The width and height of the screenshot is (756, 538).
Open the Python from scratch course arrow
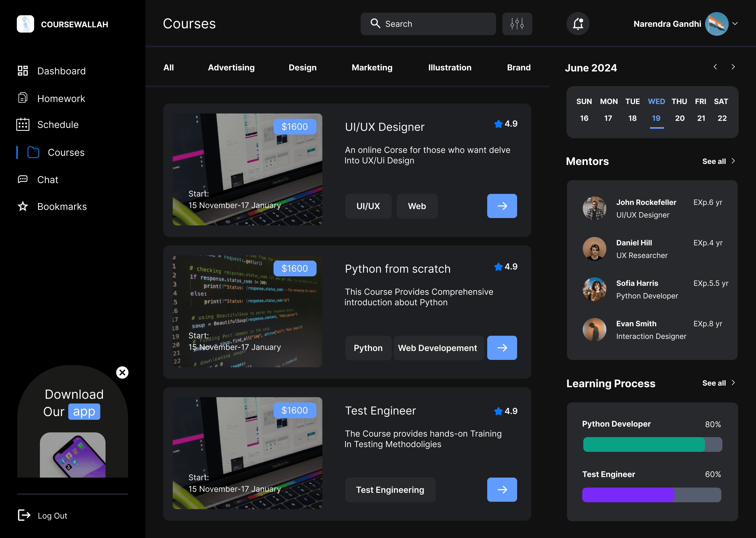point(502,348)
